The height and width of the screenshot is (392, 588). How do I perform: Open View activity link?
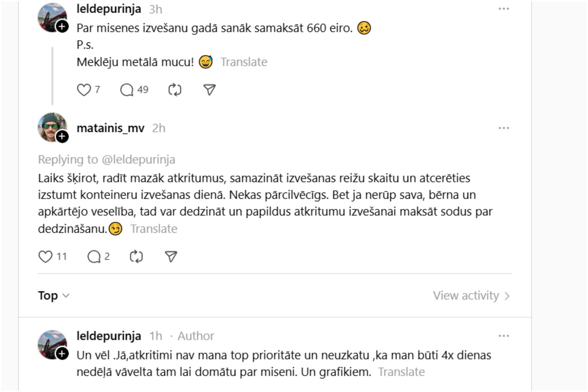coord(471,296)
